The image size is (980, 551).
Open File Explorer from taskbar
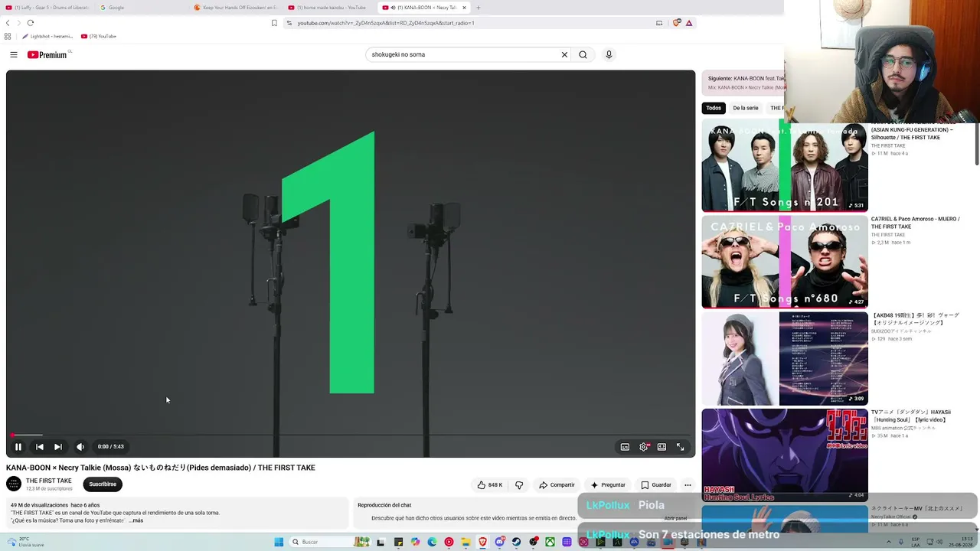point(465,543)
